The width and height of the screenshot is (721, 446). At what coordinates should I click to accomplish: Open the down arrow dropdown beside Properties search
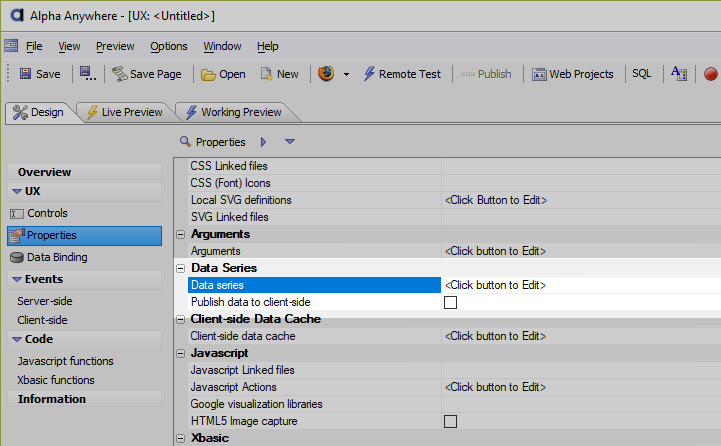(290, 142)
